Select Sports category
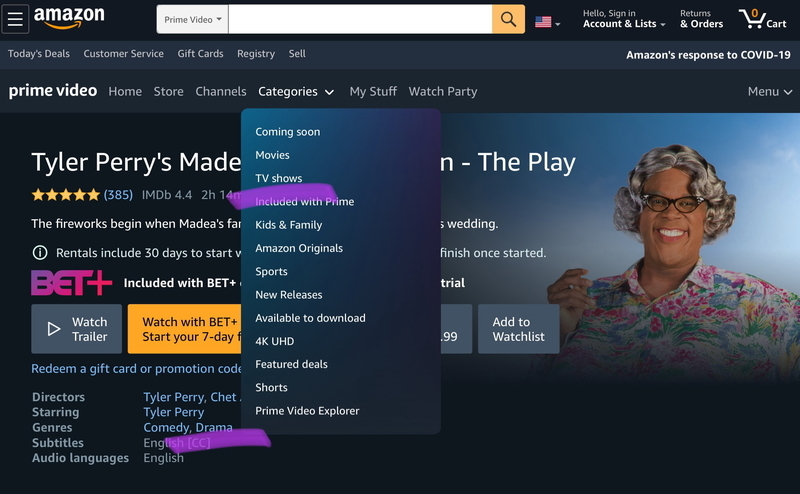Image resolution: width=800 pixels, height=494 pixels. click(x=271, y=271)
